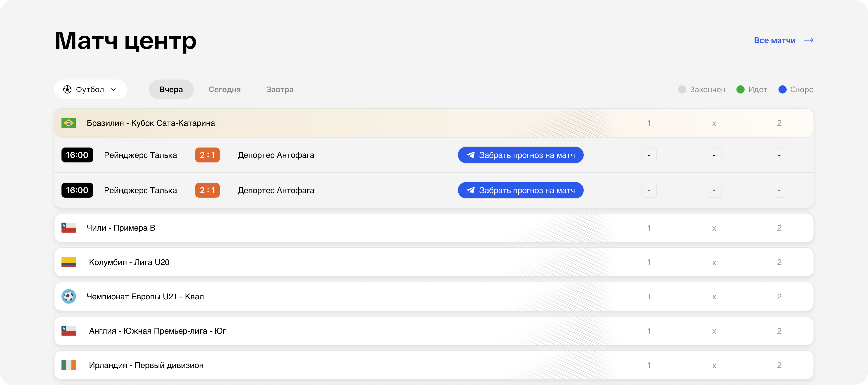
Task: Click the Ireland flag icon
Action: pos(68,365)
